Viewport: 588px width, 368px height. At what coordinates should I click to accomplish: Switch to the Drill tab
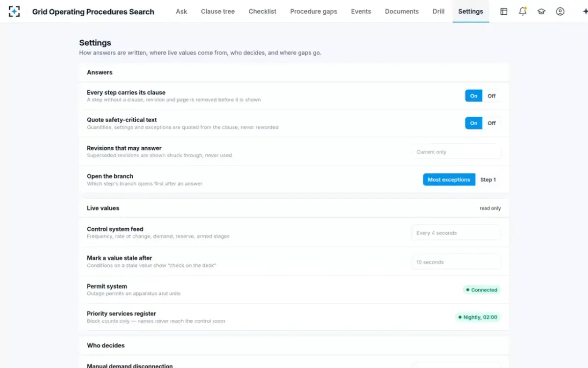pyautogui.click(x=439, y=11)
